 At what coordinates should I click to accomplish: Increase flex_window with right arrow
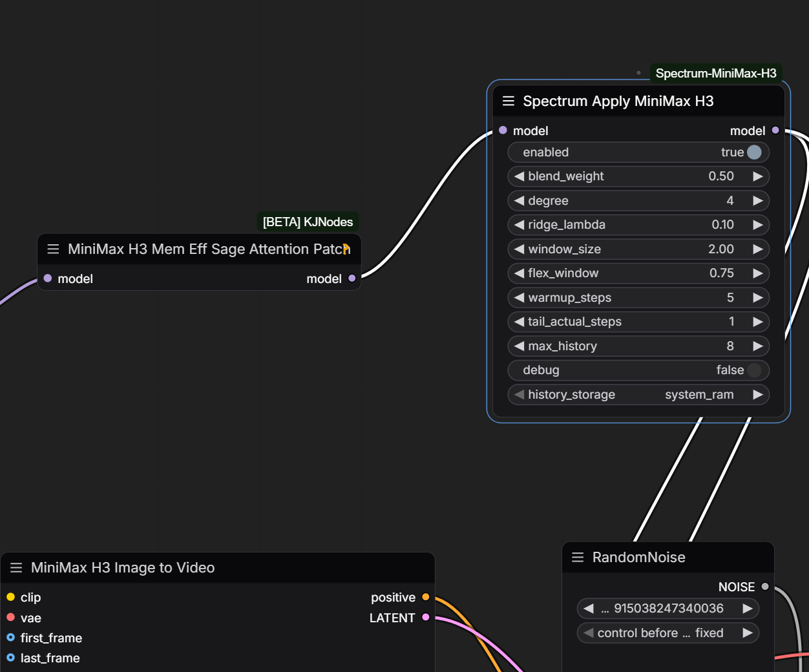[758, 273]
